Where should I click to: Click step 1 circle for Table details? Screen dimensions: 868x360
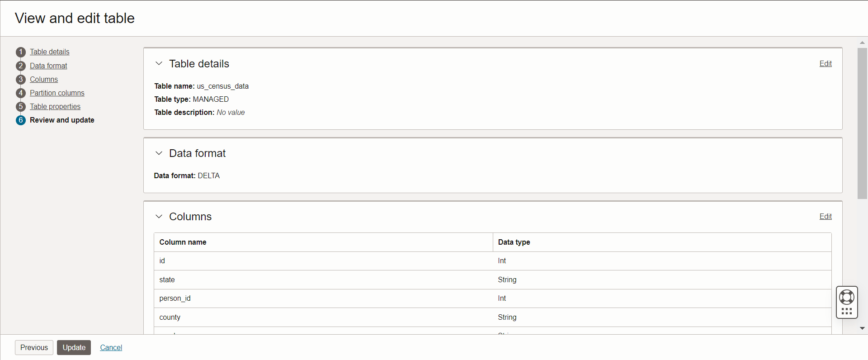pos(21,52)
